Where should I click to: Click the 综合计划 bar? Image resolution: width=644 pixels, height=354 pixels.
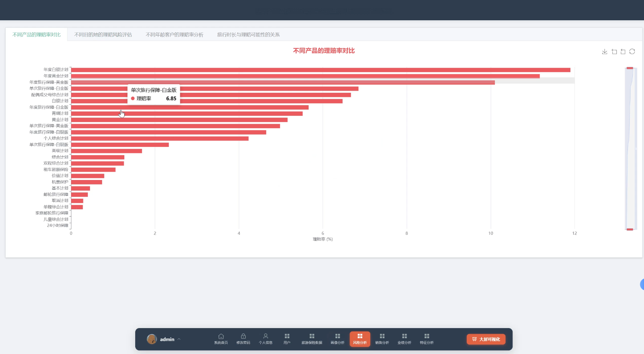(x=98, y=157)
